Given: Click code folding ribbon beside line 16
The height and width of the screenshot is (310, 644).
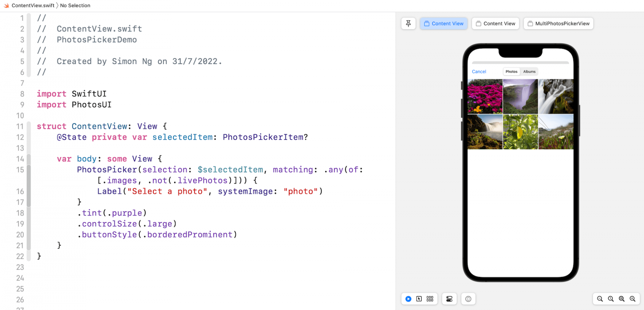Looking at the screenshot, I should (29, 191).
